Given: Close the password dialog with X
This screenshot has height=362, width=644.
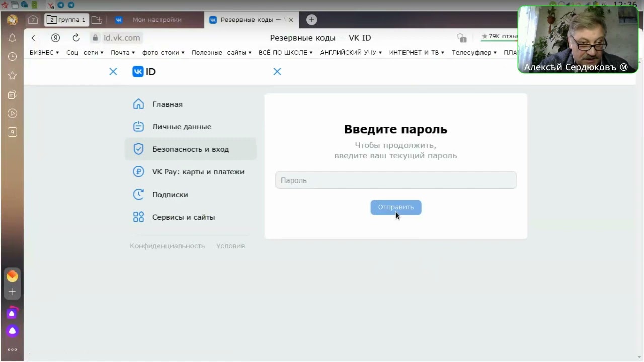Looking at the screenshot, I should (x=277, y=72).
